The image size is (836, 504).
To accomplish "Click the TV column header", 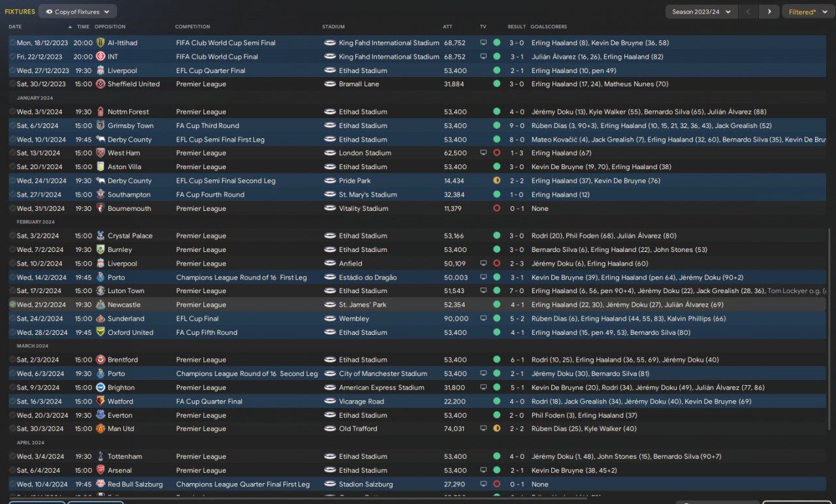I will (x=483, y=27).
